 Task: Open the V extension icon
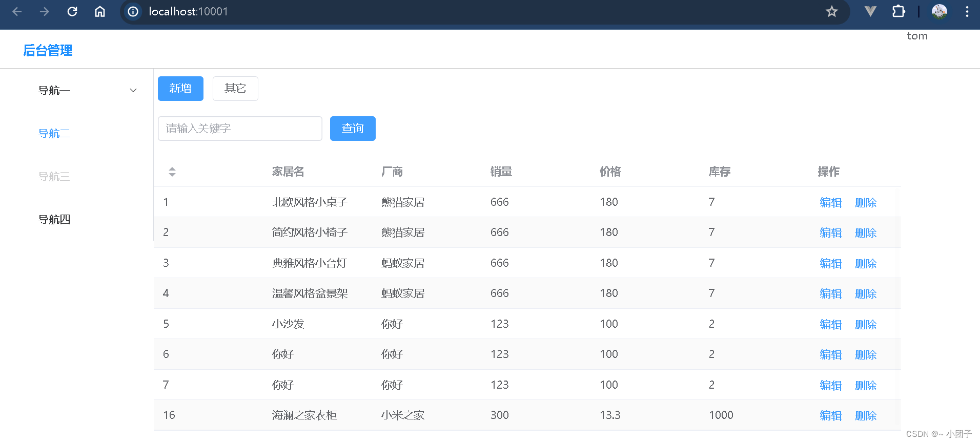pyautogui.click(x=870, y=11)
